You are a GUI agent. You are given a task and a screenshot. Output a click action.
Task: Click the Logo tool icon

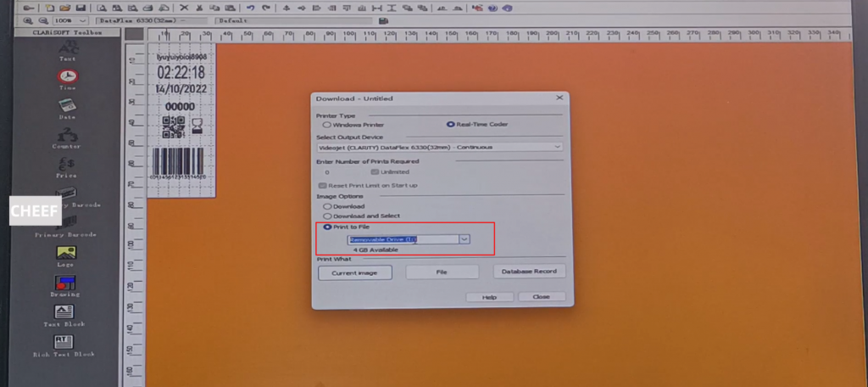coord(67,253)
